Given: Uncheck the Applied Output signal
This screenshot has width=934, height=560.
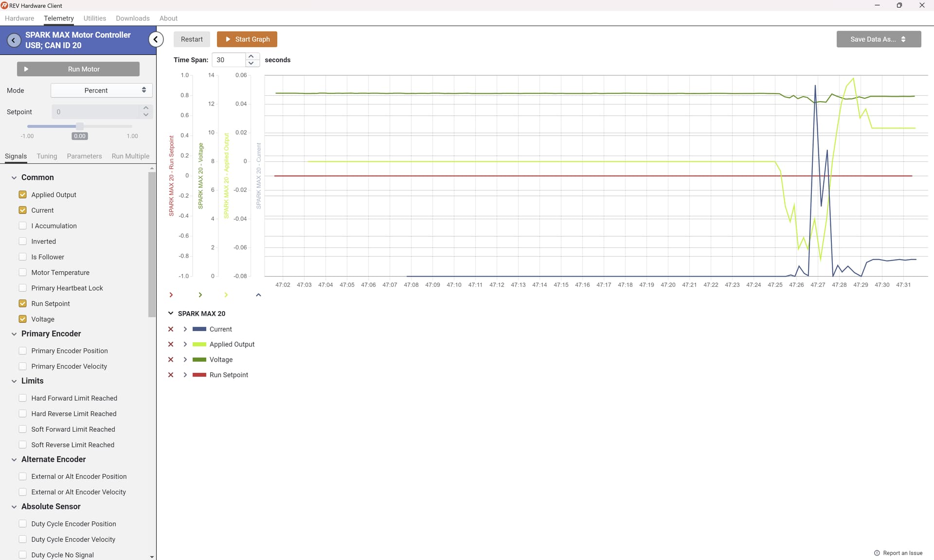Looking at the screenshot, I should tap(22, 194).
